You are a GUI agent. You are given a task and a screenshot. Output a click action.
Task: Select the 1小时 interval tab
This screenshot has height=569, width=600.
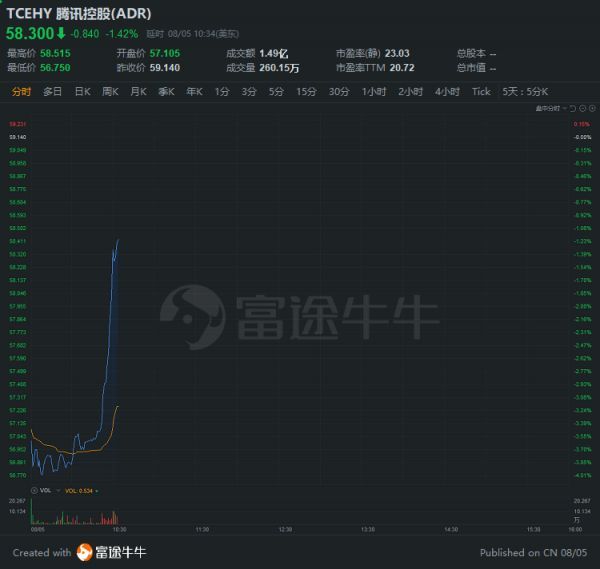[x=374, y=92]
